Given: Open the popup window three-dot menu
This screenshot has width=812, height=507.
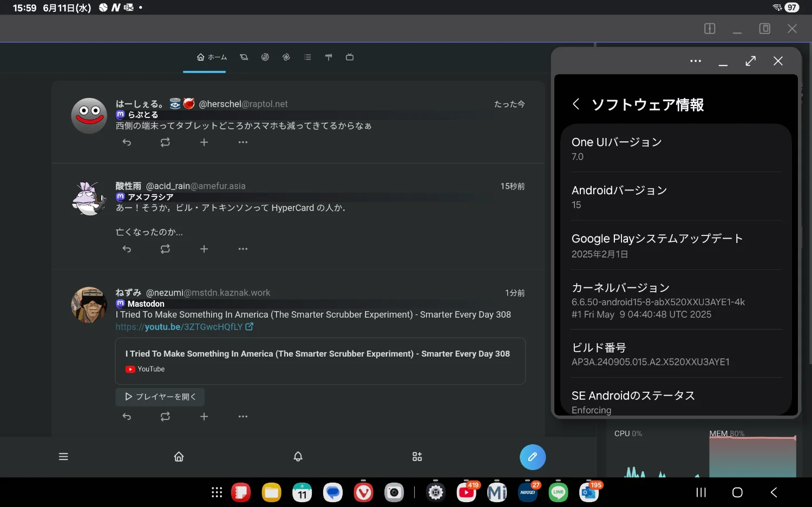Looking at the screenshot, I should 696,61.
